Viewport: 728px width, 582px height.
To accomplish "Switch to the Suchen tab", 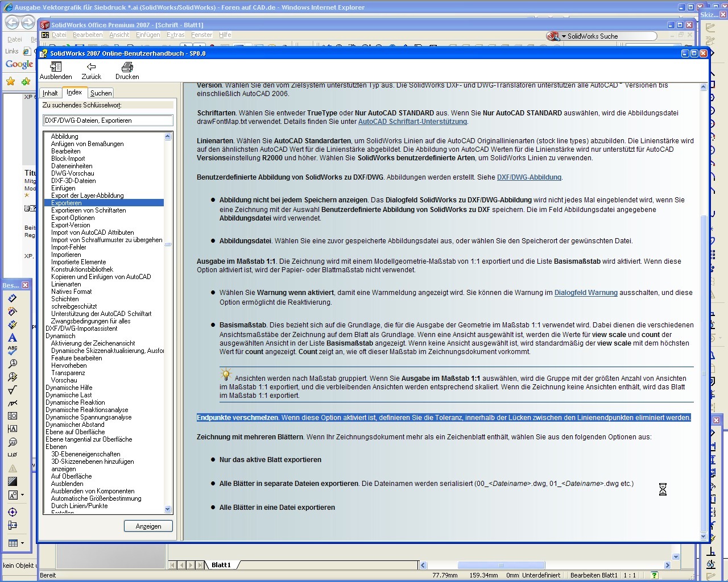I will coord(101,93).
